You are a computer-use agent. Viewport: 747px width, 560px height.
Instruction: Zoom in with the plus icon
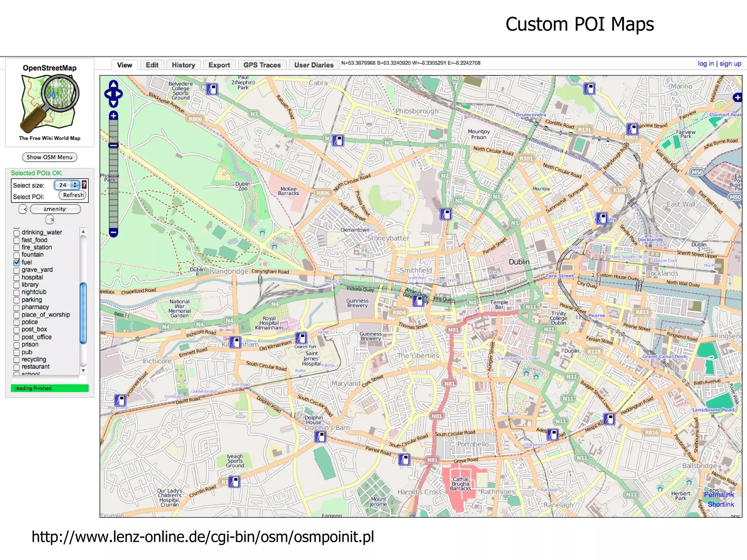(113, 116)
